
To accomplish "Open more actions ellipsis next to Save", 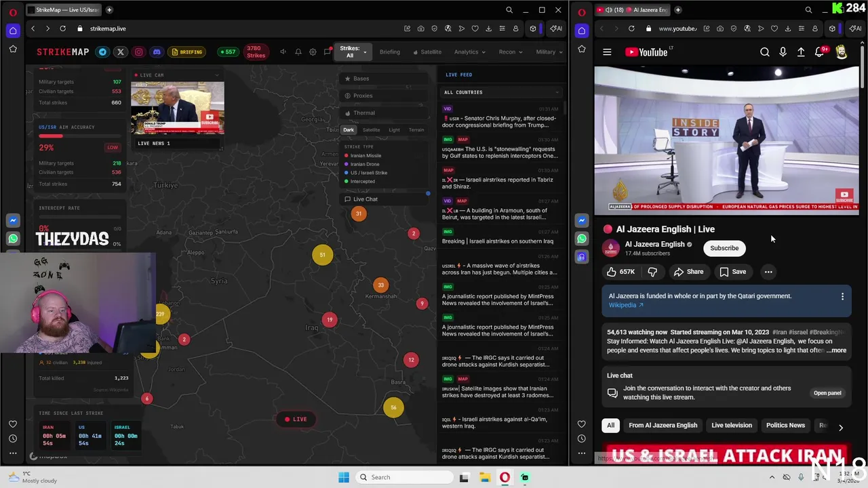I will (x=768, y=272).
